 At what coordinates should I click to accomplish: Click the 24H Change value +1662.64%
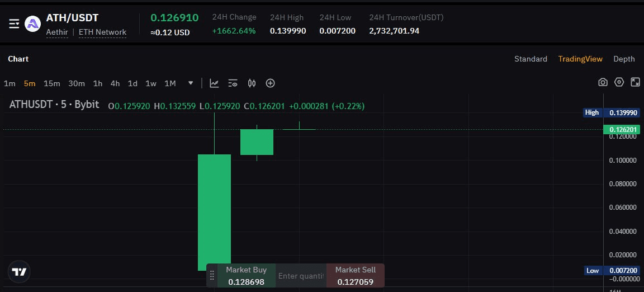pos(234,31)
